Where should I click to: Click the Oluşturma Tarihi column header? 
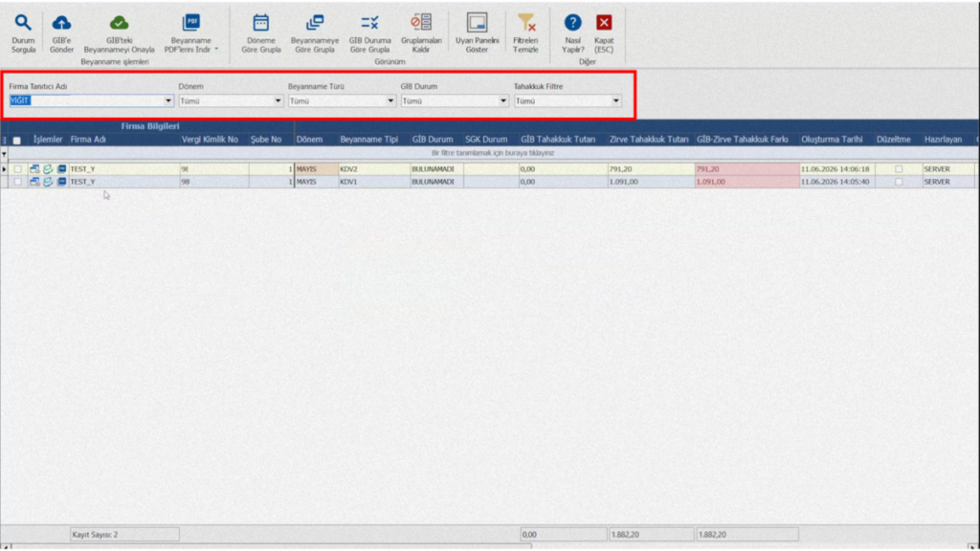tap(832, 140)
